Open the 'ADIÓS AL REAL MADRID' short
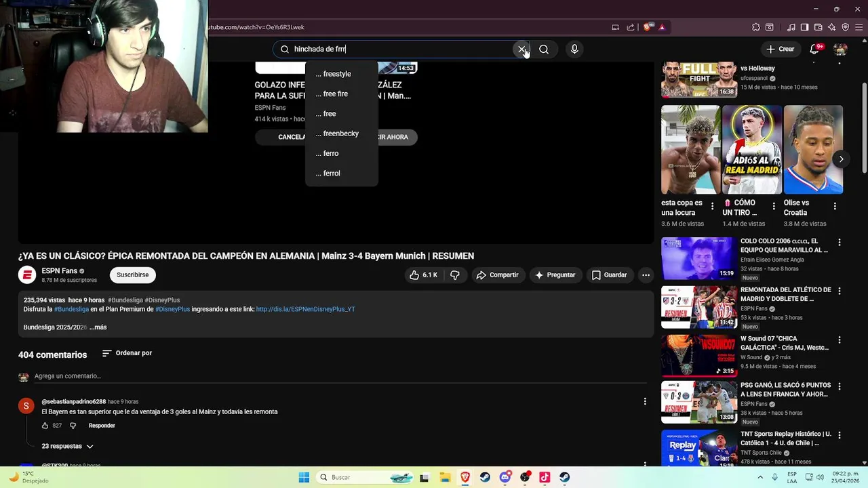This screenshot has width=868, height=488. point(752,149)
